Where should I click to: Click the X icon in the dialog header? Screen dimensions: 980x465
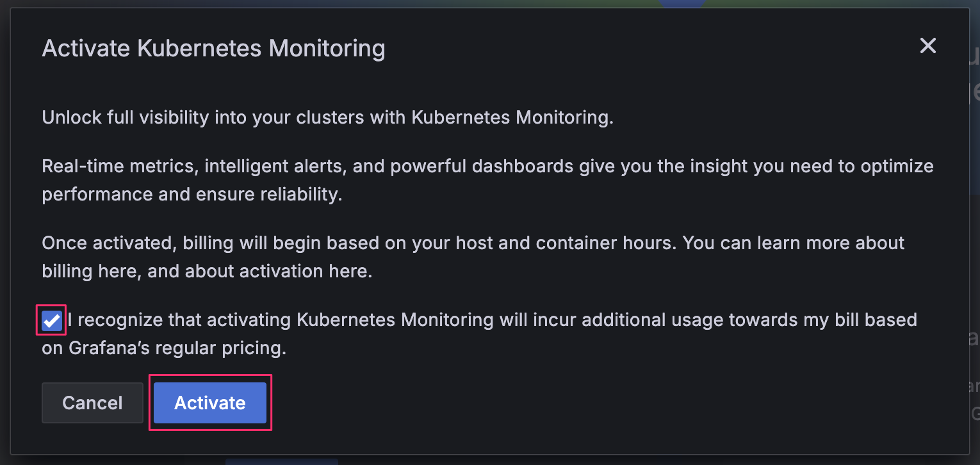coord(927,46)
